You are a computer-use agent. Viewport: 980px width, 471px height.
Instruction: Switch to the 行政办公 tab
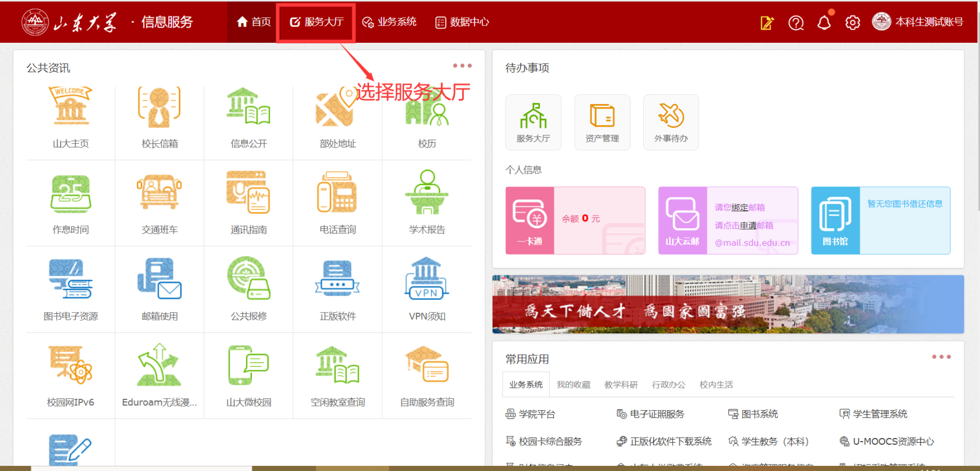(669, 384)
